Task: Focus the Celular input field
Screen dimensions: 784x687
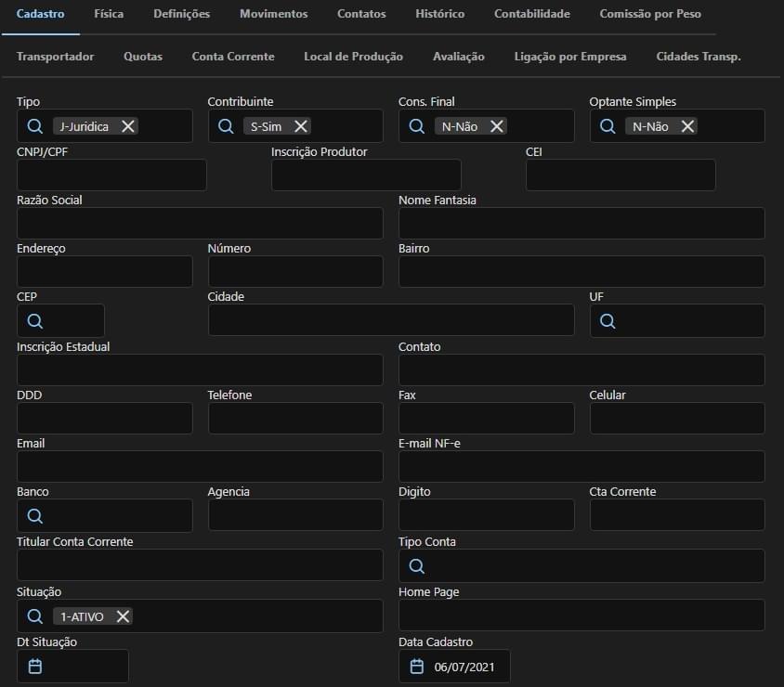Action: click(x=677, y=418)
